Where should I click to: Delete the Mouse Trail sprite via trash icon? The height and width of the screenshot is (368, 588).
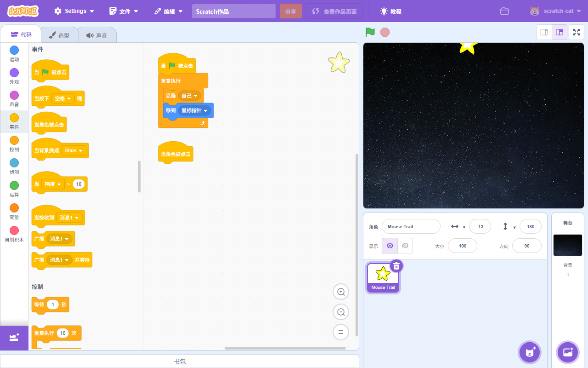pyautogui.click(x=396, y=266)
